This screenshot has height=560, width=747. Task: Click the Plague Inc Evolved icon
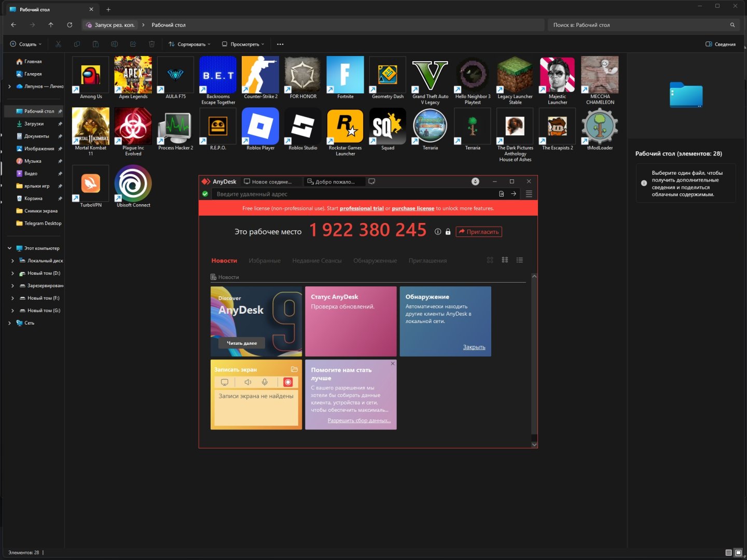[x=133, y=126]
